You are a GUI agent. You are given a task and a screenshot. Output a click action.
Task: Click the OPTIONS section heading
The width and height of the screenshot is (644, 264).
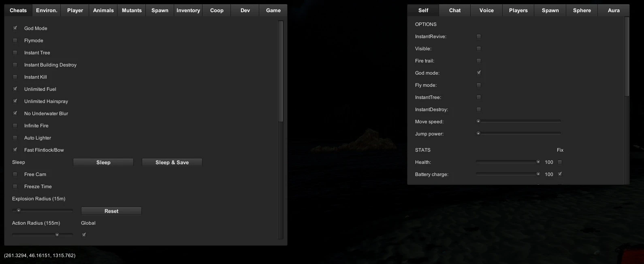coord(426,24)
